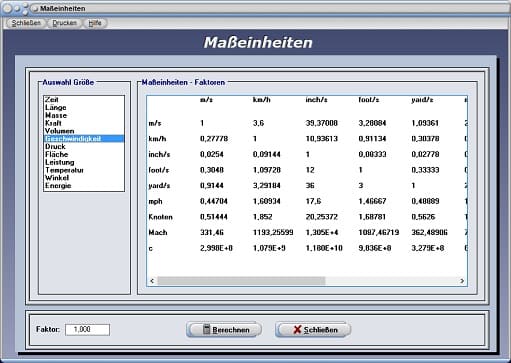Select Winkel in the Größe list
Viewport: 511px width, 363px height.
pyautogui.click(x=84, y=178)
